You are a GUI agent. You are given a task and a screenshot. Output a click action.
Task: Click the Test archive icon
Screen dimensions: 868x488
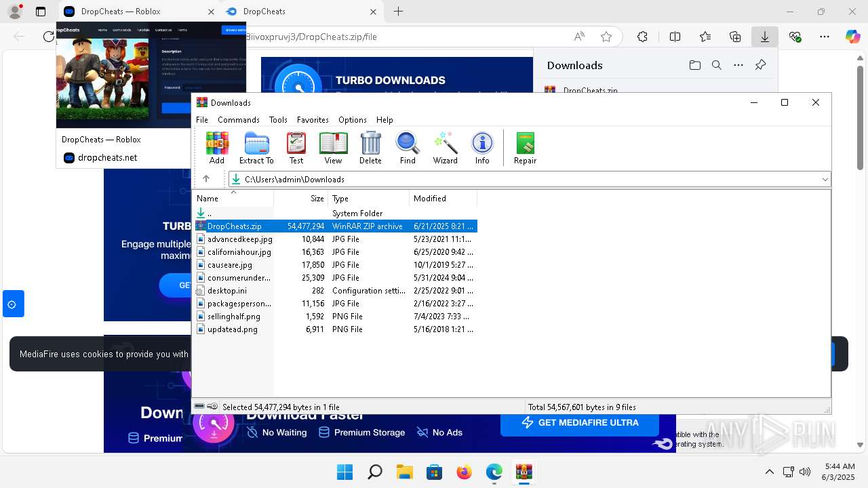coord(296,148)
